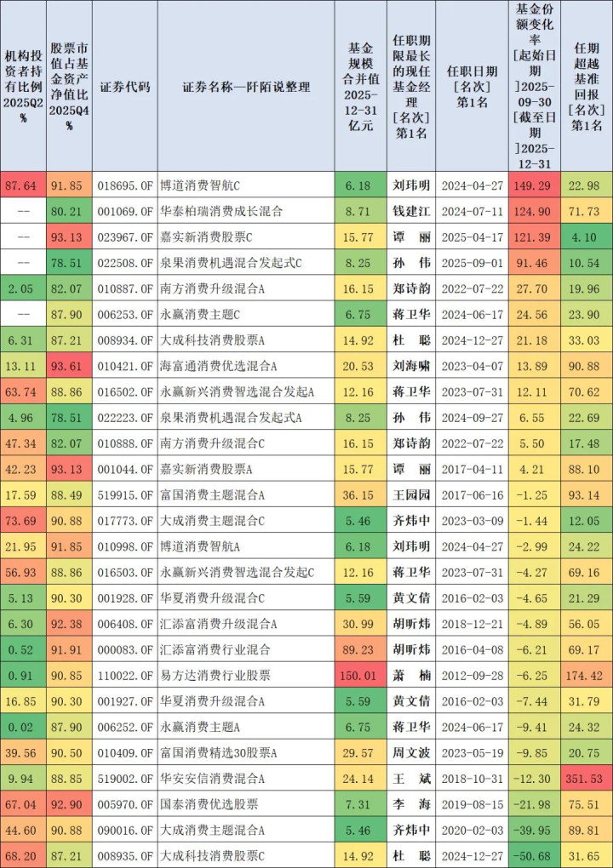This screenshot has width=613, height=868.
Task: Select fund 永赢消费主题A
Action: pyautogui.click(x=200, y=727)
